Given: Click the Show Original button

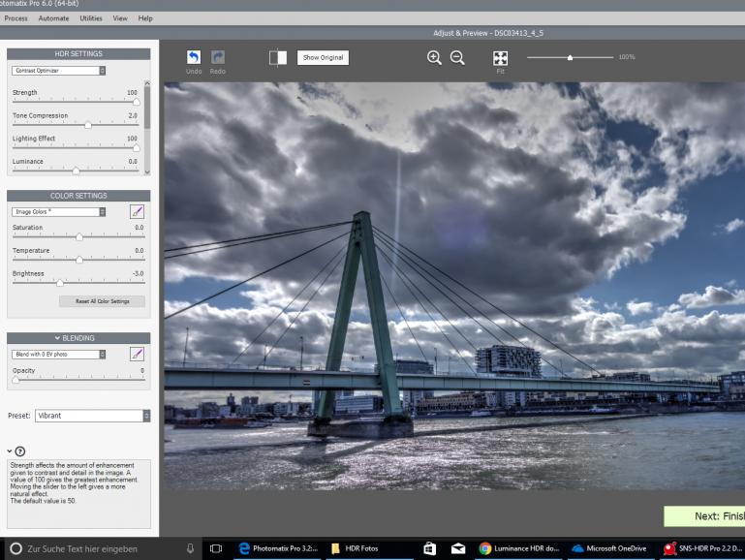Looking at the screenshot, I should pos(323,57).
